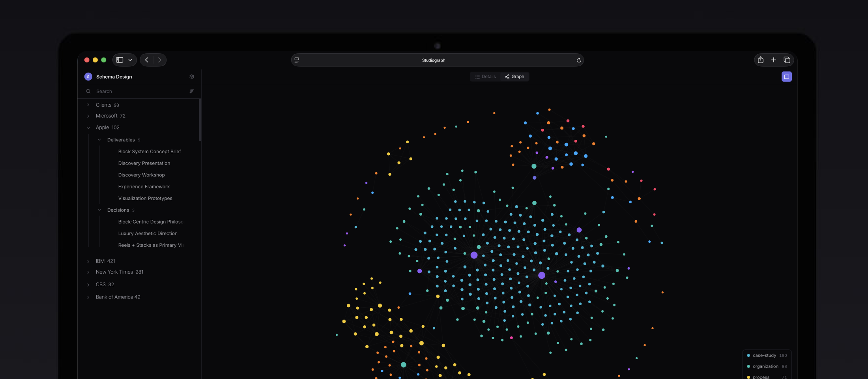Open the settings gear in Schema Design sidebar
868x379 pixels.
tap(192, 77)
